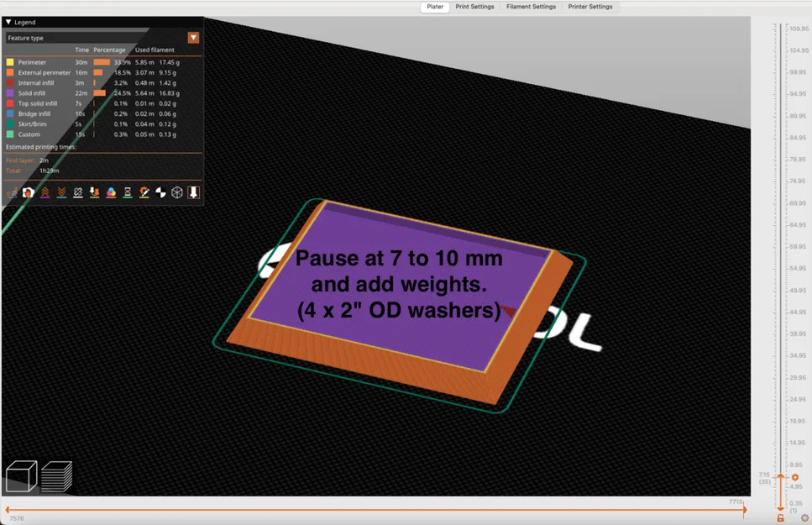Switch to Print Settings tab
812x525 pixels.
click(474, 7)
